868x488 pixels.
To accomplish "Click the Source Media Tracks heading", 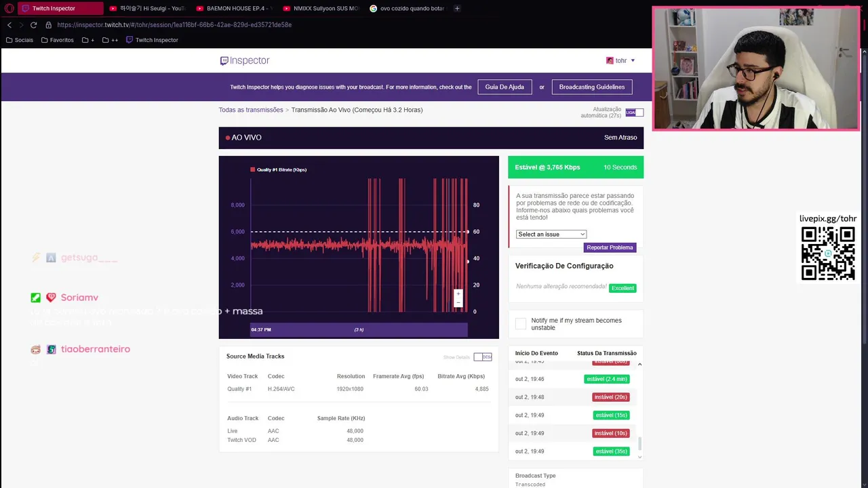I will [x=256, y=357].
